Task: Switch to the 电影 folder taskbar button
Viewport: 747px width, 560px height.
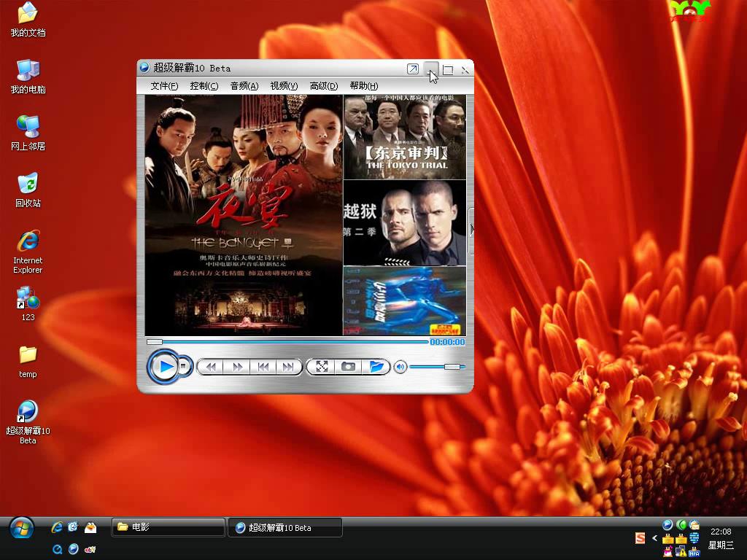Action: pos(169,527)
